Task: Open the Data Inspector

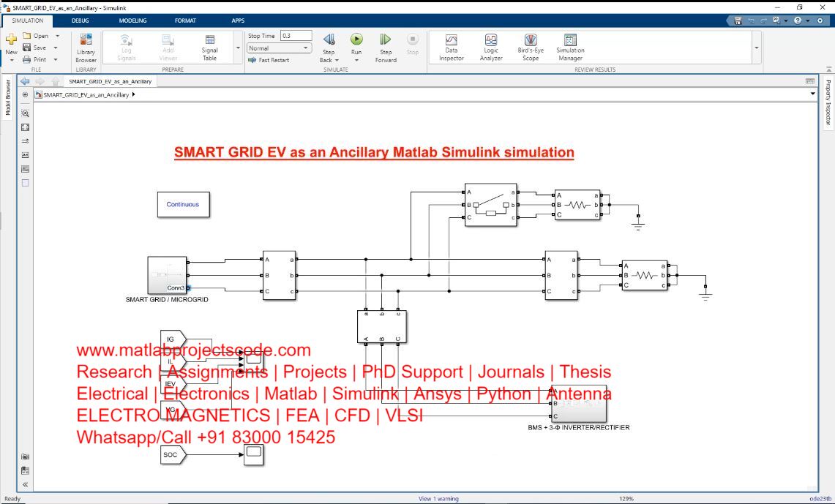Action: tap(452, 48)
